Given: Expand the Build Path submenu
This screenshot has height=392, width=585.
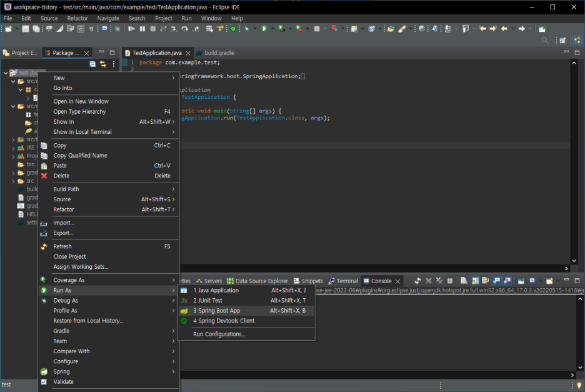Looking at the screenshot, I should coord(109,189).
